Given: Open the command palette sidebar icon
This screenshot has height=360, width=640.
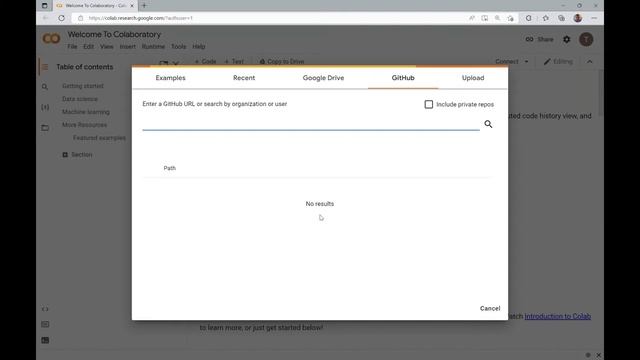Looking at the screenshot, I should point(45,324).
